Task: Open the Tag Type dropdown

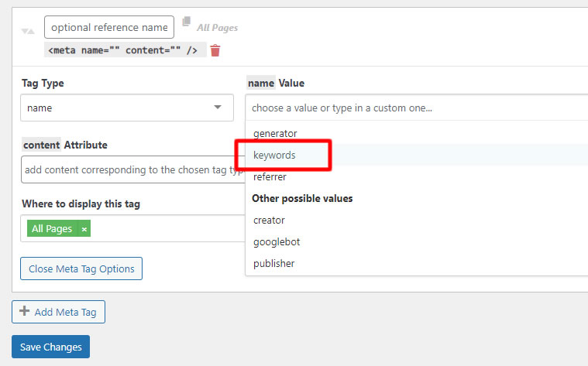Action: (126, 108)
